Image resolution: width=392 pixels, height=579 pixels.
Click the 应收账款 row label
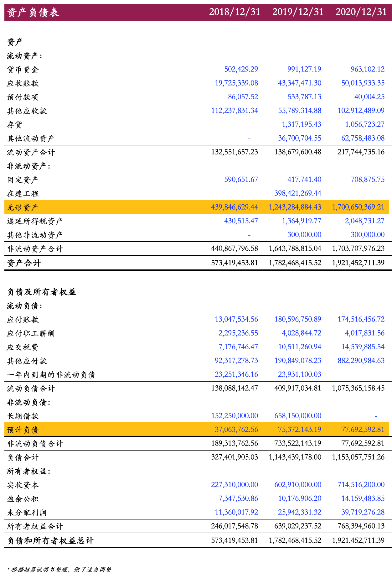coord(23,83)
